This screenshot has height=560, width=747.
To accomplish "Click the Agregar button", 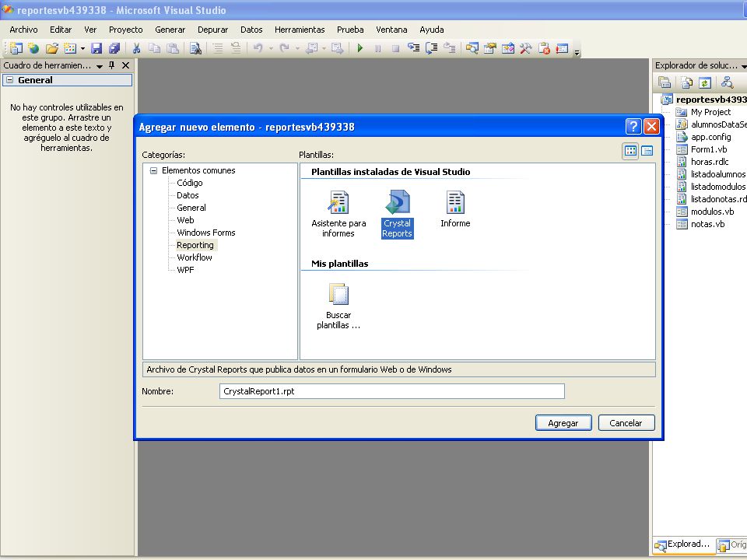I will (x=563, y=423).
